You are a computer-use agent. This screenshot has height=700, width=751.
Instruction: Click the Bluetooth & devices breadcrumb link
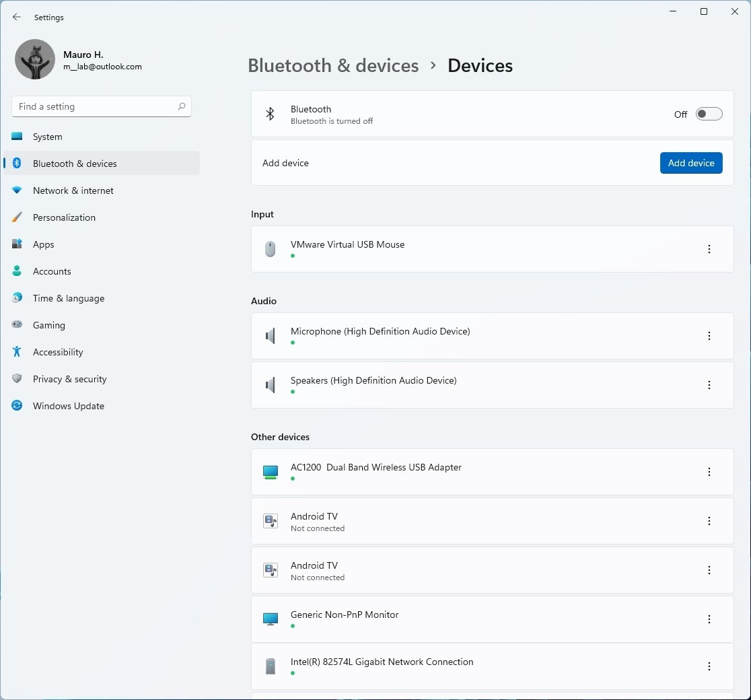click(333, 65)
